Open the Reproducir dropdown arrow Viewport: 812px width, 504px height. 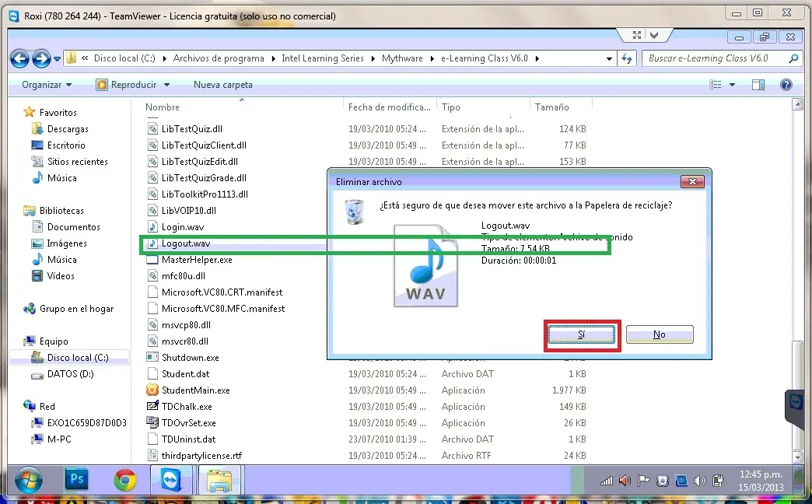tap(166, 85)
